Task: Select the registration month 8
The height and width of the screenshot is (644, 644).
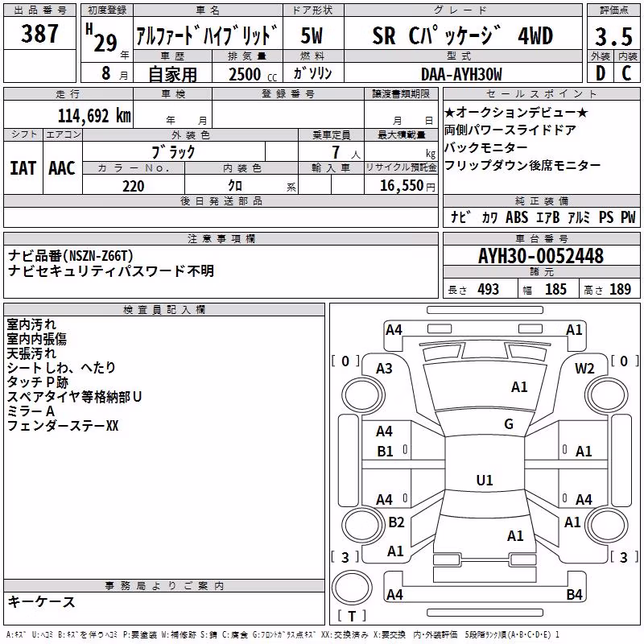Action: point(106,73)
